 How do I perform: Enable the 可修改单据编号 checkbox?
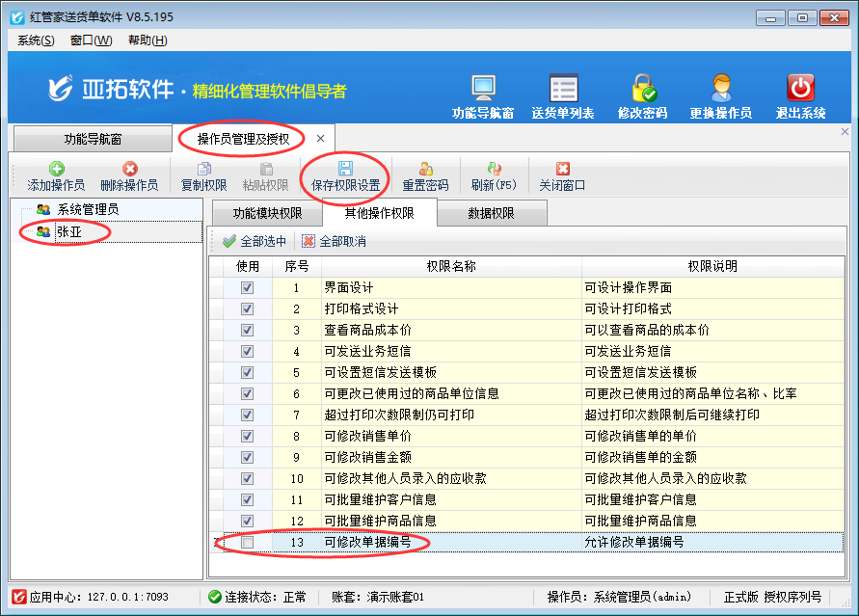click(248, 543)
